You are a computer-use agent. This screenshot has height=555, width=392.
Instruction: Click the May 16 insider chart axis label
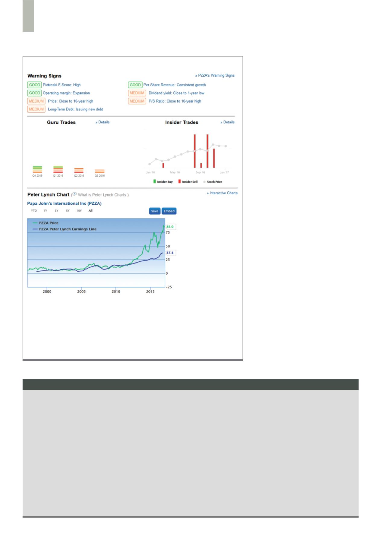point(175,173)
